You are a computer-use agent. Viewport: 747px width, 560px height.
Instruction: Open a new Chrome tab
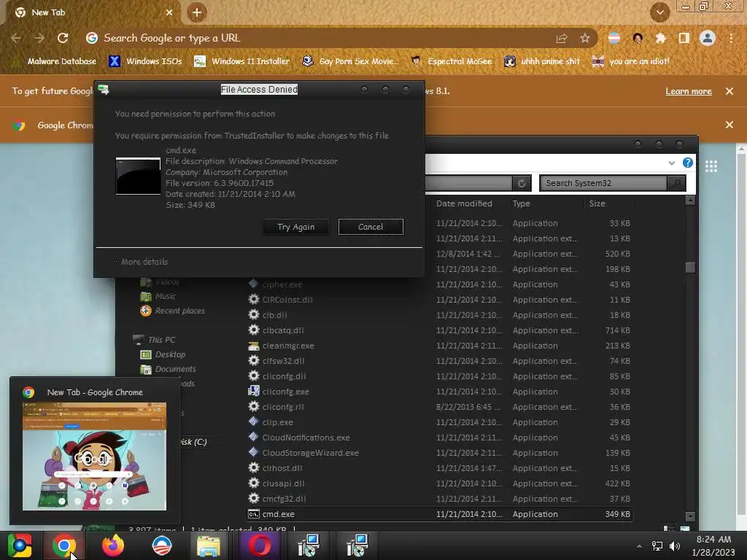pyautogui.click(x=197, y=12)
